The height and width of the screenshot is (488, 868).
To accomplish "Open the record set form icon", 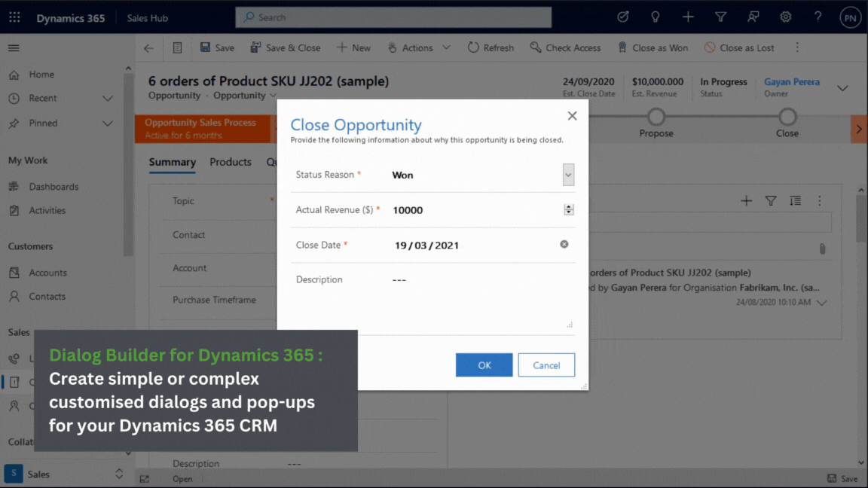I will (177, 48).
